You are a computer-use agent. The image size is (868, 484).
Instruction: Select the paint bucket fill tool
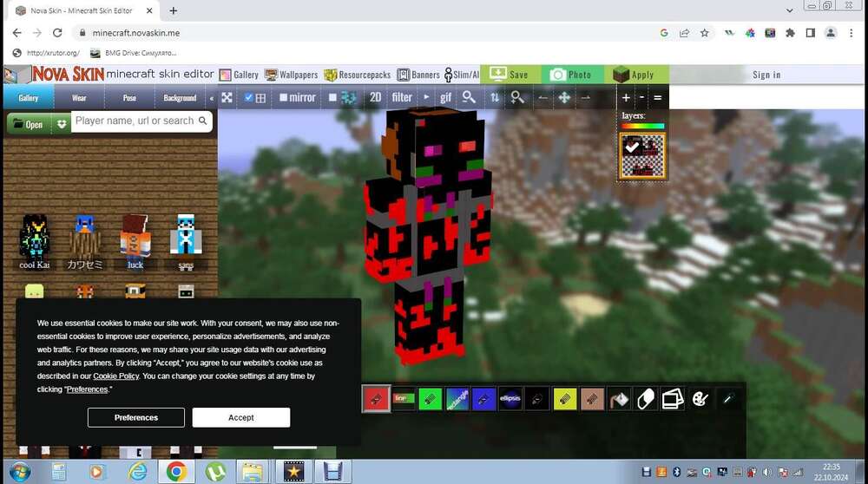click(x=619, y=399)
